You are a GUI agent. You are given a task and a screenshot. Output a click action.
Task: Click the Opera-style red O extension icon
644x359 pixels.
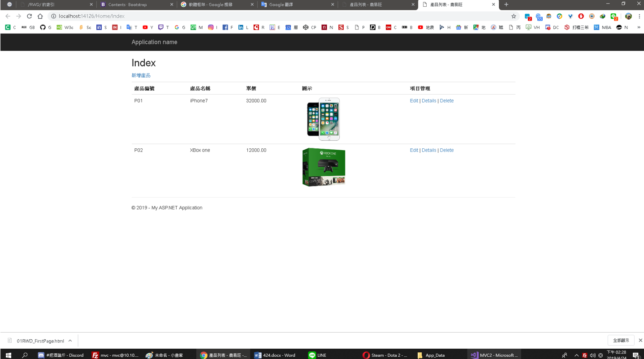click(581, 16)
